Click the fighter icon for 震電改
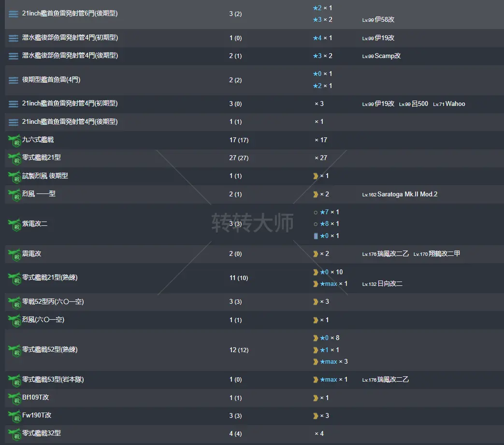 coord(14,254)
